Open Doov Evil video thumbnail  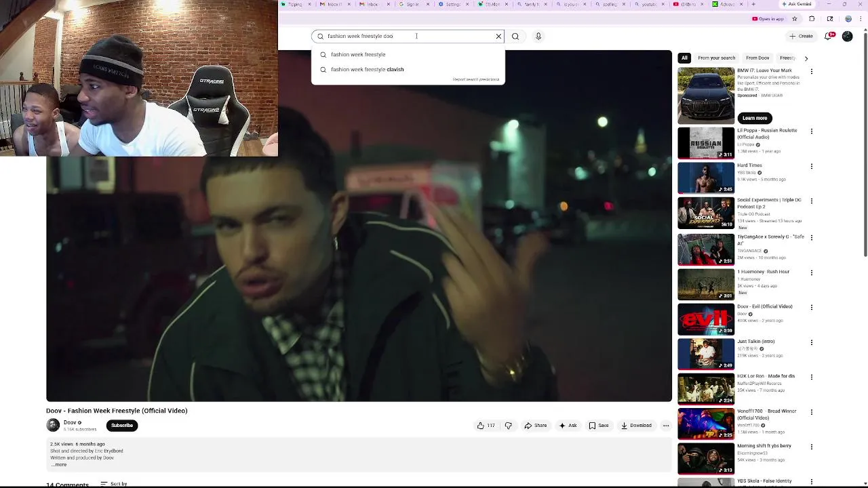pyautogui.click(x=706, y=319)
